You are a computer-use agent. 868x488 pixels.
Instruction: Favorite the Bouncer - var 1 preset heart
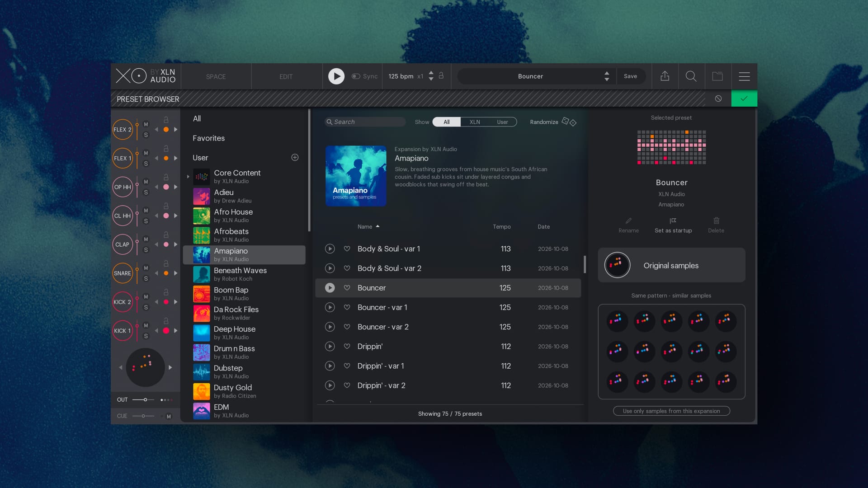[347, 307]
